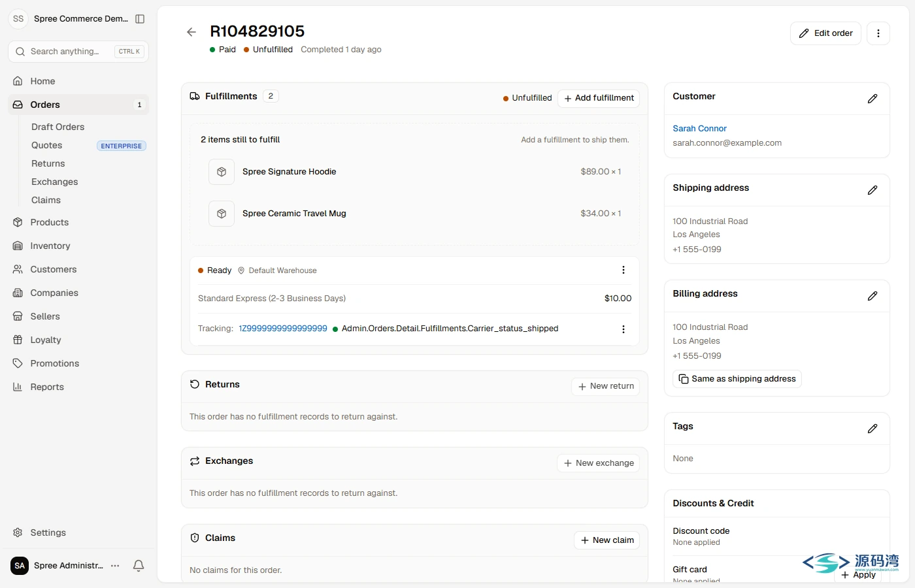Open the tracking row three-dot menu
This screenshot has height=588, width=915.
tap(624, 329)
